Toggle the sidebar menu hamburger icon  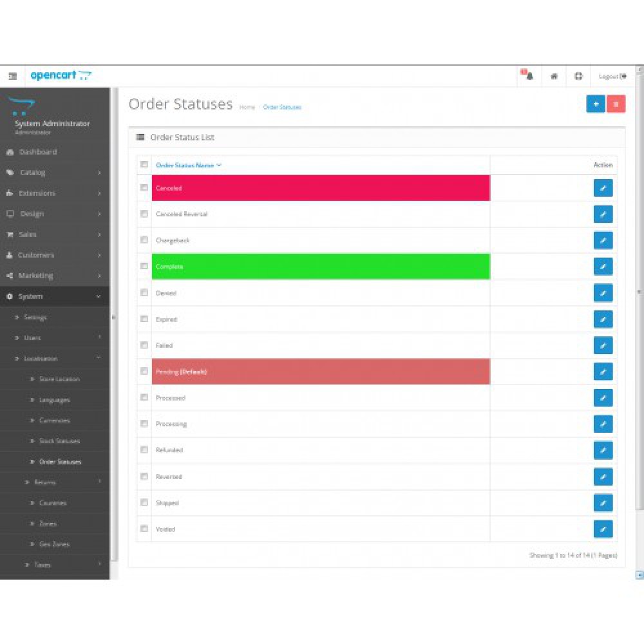(12, 76)
